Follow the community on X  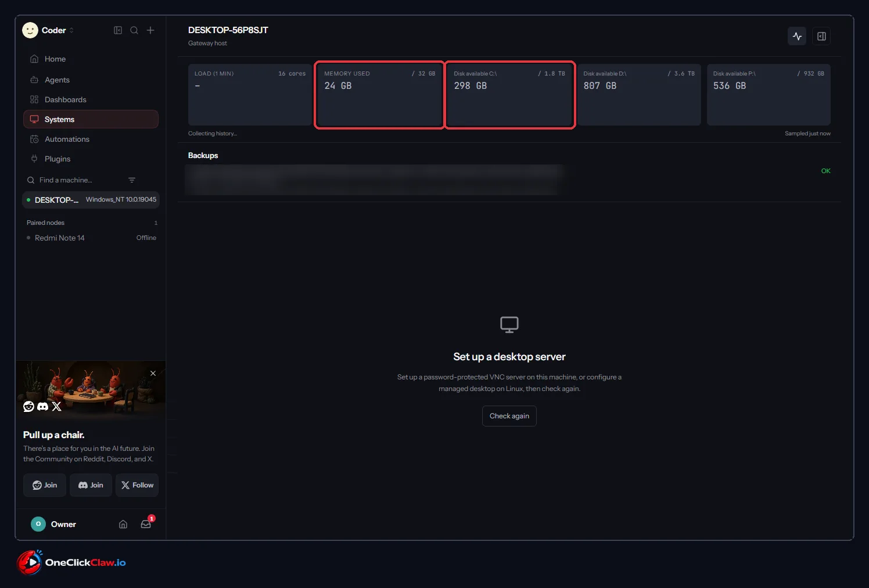[x=137, y=485]
